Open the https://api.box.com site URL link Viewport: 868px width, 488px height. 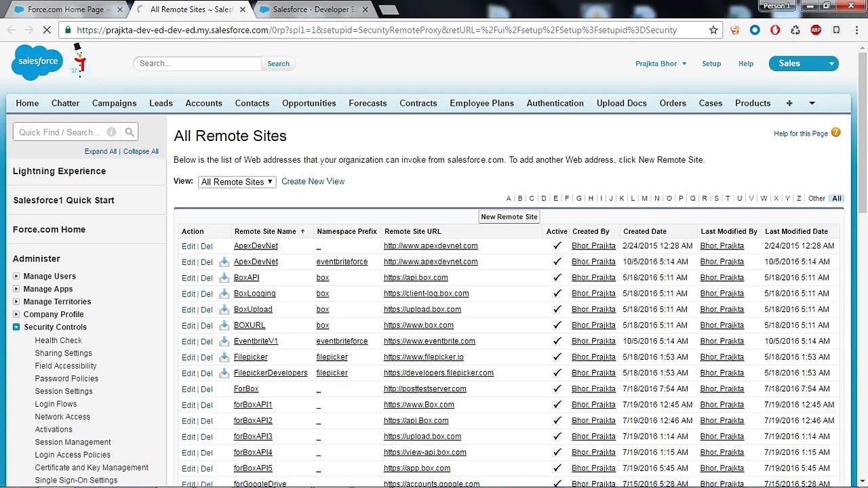pyautogui.click(x=416, y=278)
